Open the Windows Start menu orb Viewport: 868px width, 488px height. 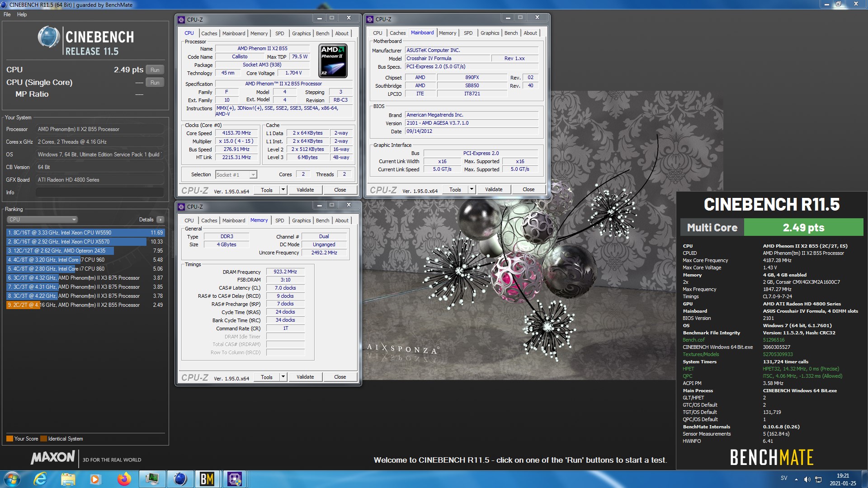click(12, 479)
